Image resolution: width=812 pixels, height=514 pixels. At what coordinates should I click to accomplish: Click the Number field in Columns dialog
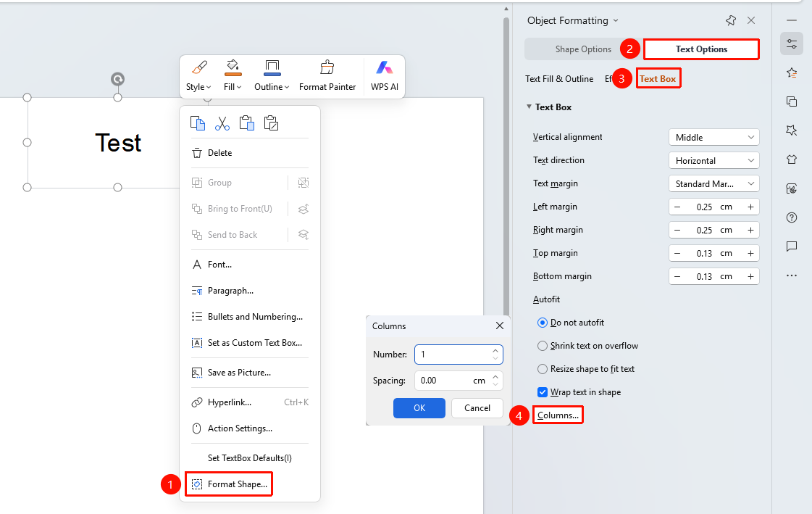(459, 355)
